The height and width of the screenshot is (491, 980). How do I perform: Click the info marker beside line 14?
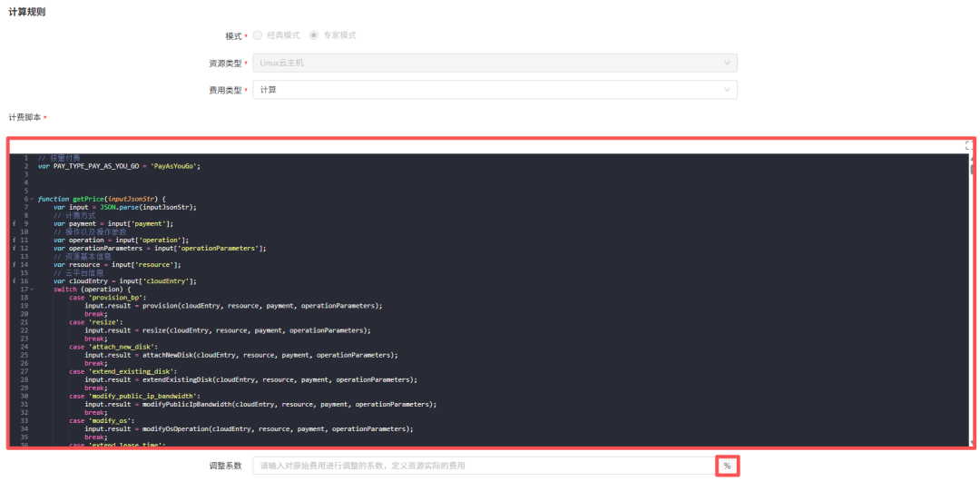(14, 264)
